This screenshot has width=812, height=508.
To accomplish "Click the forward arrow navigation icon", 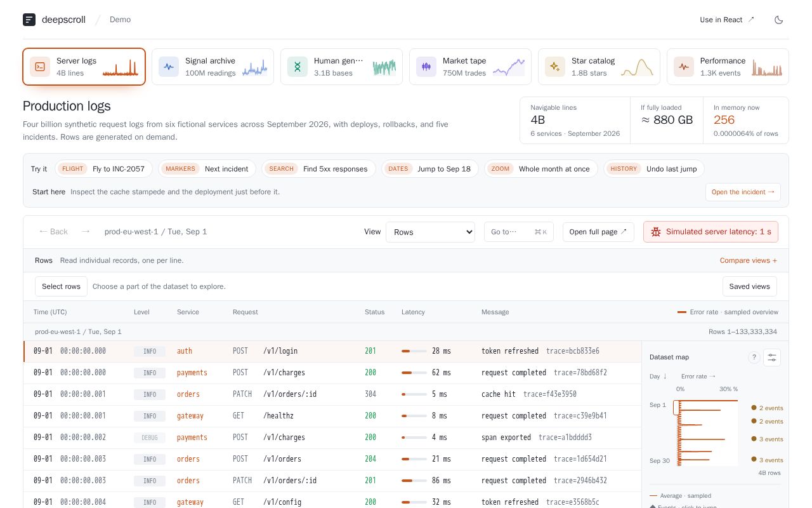I will pos(86,232).
